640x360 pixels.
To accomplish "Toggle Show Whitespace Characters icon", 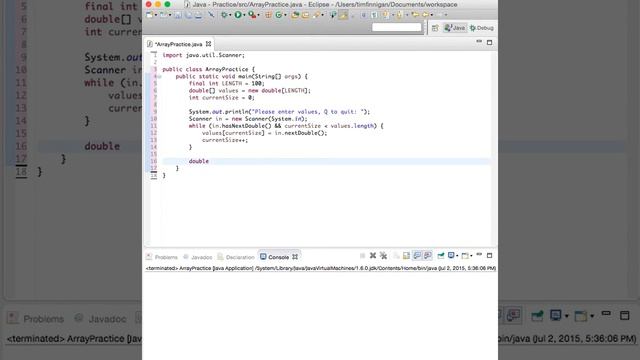I will point(374,15).
